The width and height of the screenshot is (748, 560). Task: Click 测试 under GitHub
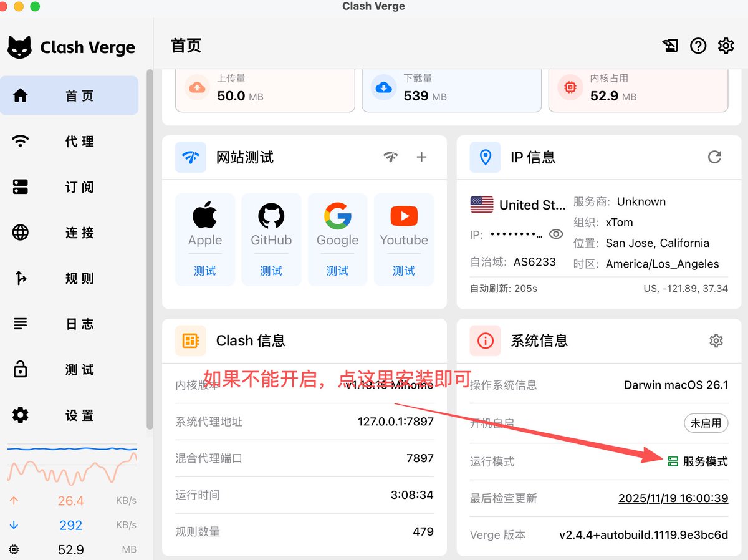(271, 271)
